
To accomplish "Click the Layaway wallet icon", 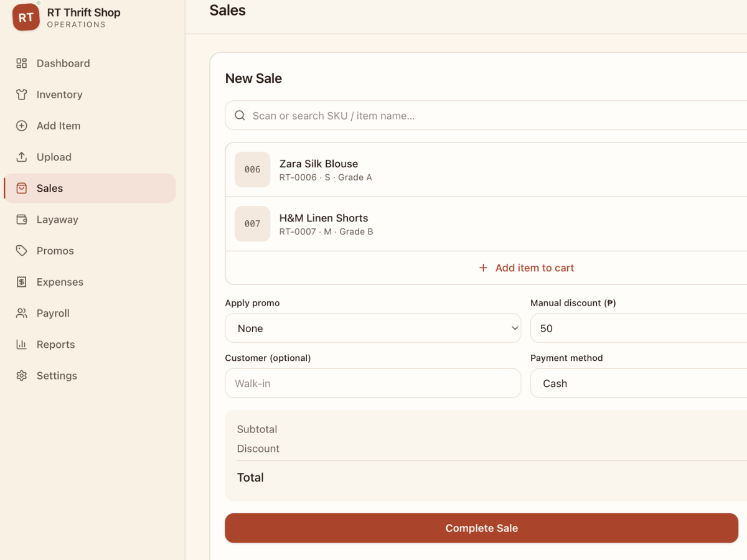I will tap(22, 219).
